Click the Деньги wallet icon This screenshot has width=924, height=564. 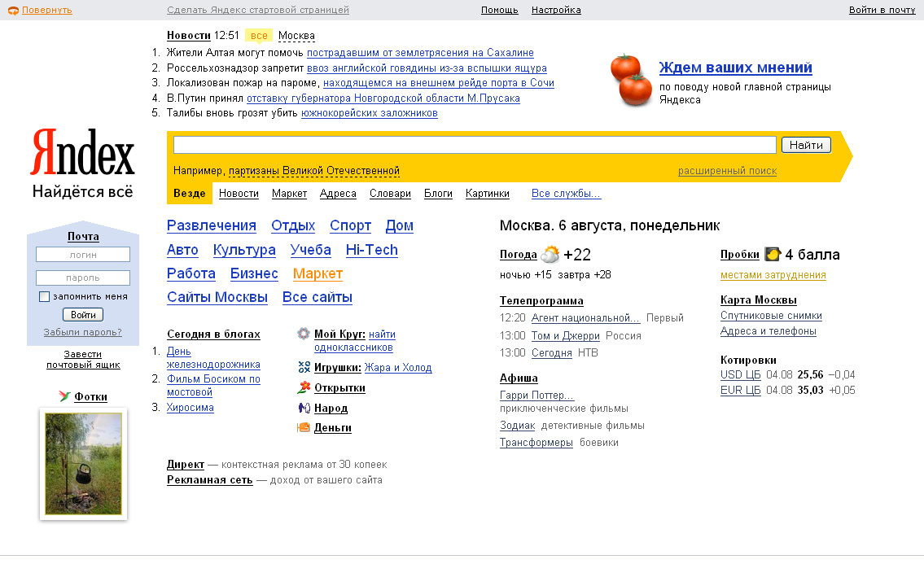click(304, 428)
